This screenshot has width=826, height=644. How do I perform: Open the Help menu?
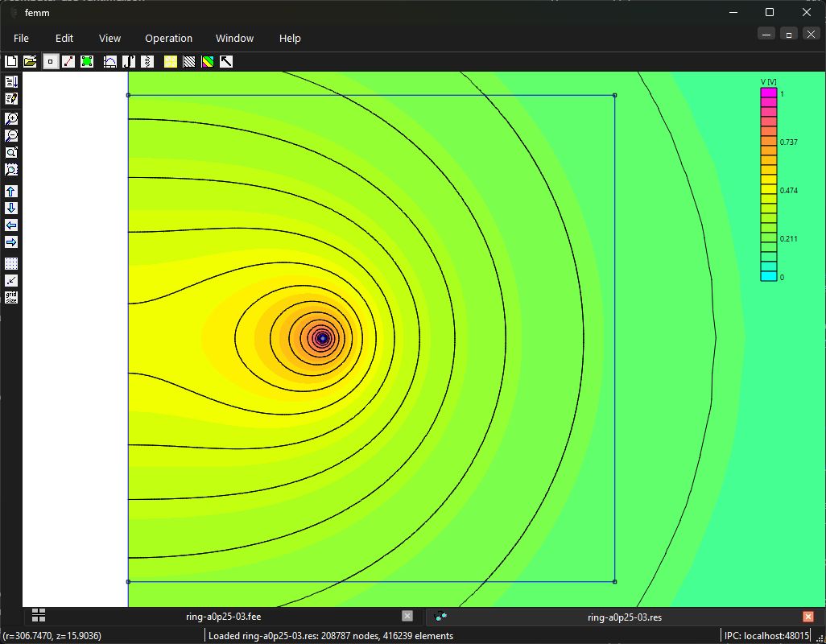coord(290,39)
